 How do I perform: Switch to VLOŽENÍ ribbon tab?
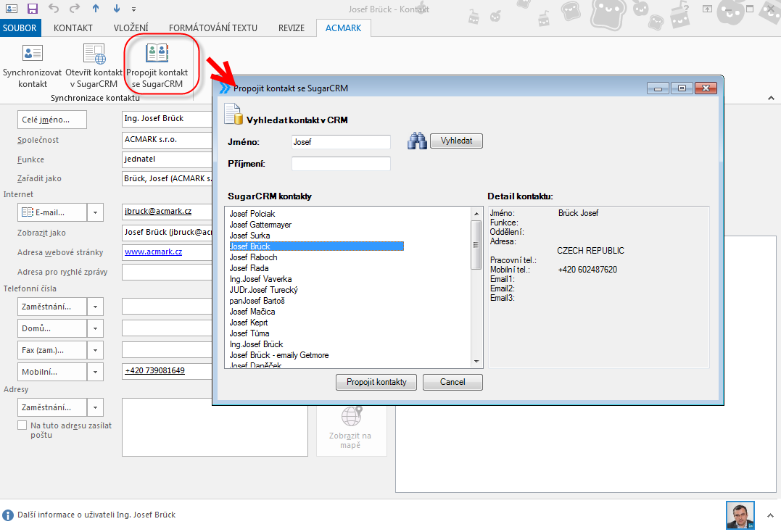(x=131, y=28)
